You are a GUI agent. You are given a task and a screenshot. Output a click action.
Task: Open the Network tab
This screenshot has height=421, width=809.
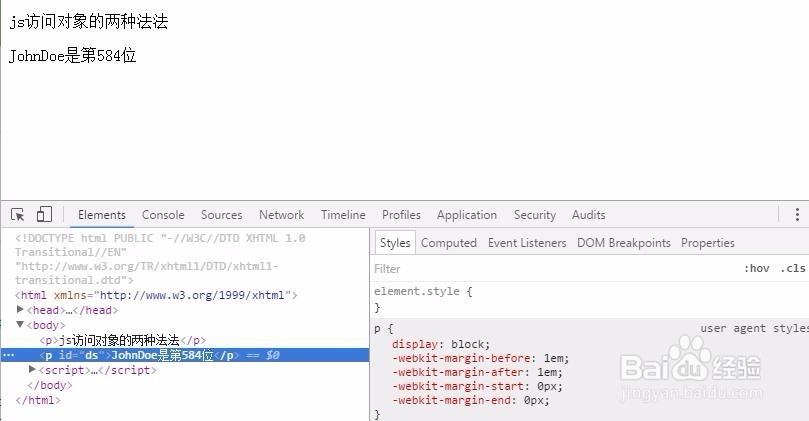click(x=281, y=215)
